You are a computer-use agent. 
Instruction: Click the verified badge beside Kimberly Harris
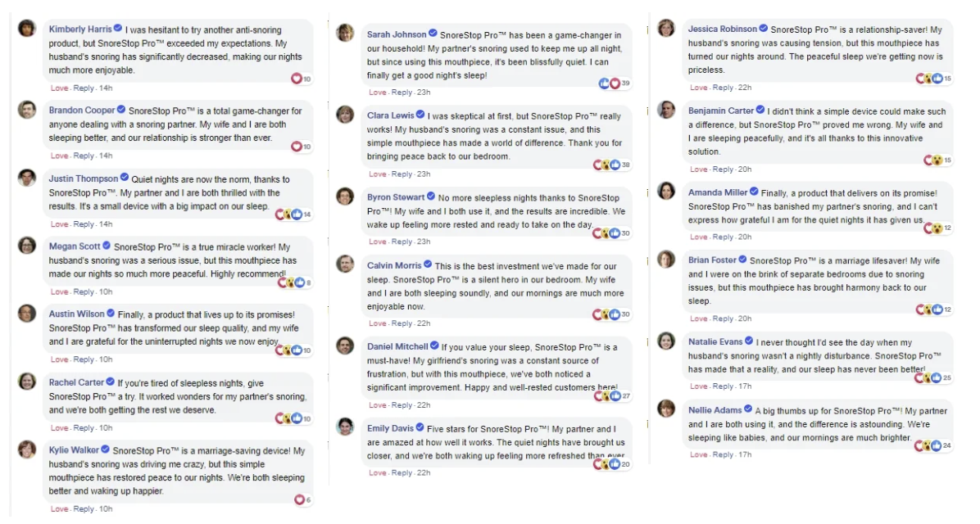coord(118,29)
